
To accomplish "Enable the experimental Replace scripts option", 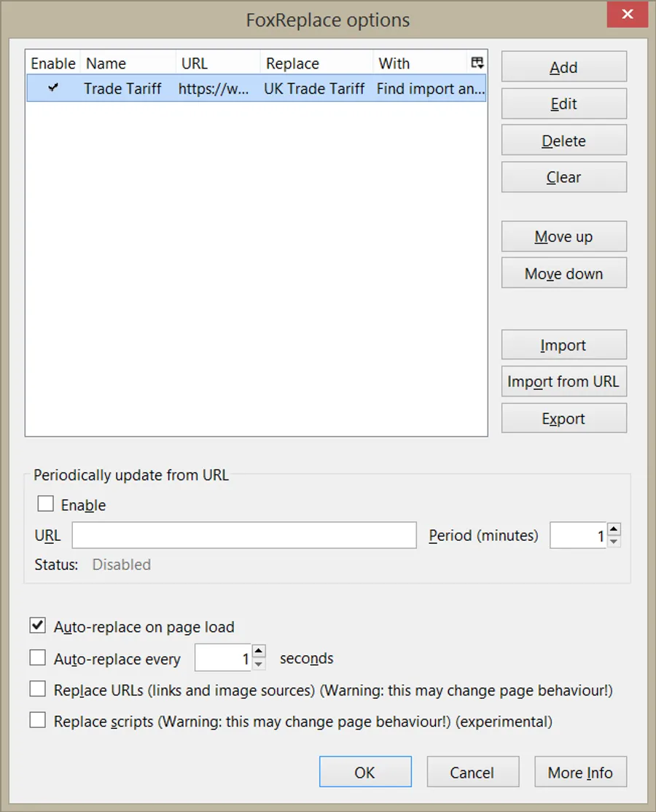I will click(x=37, y=720).
